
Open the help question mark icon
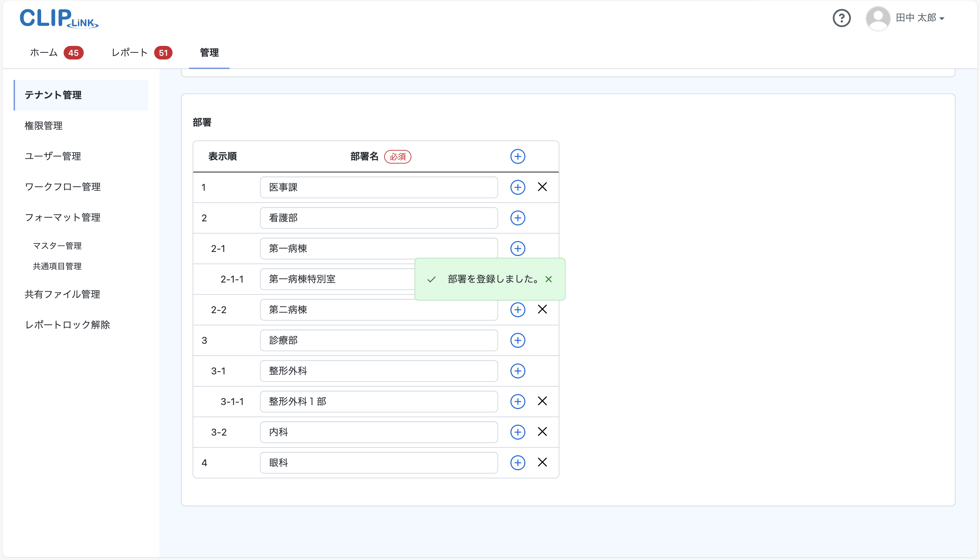coord(842,18)
